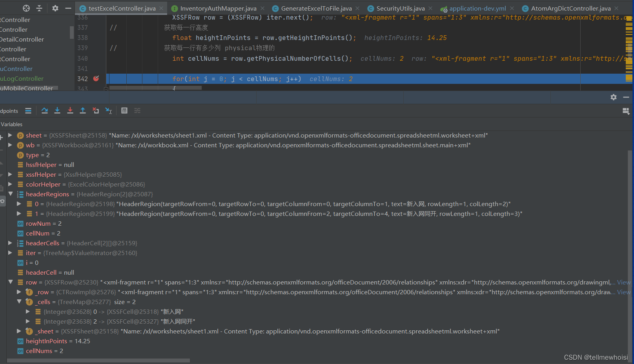Click the Drop Frame icon
Viewport: 634px width, 364px height.
(x=96, y=110)
